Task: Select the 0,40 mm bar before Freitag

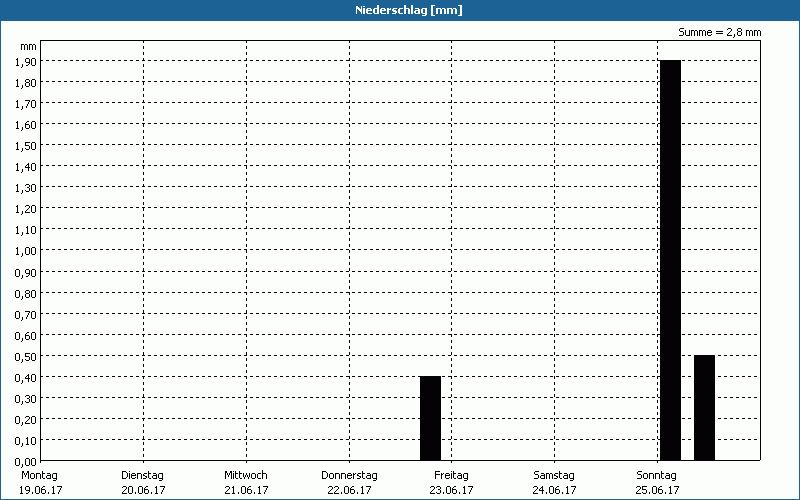Action: 430,418
